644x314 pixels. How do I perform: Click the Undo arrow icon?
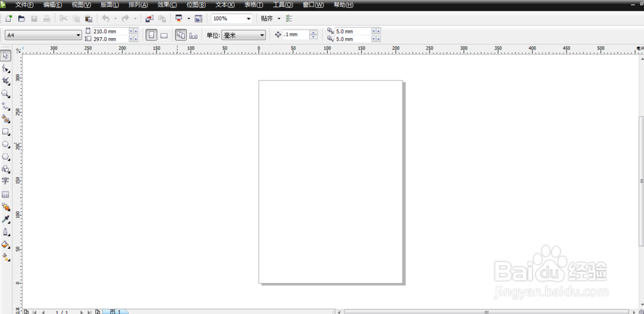pos(106,19)
